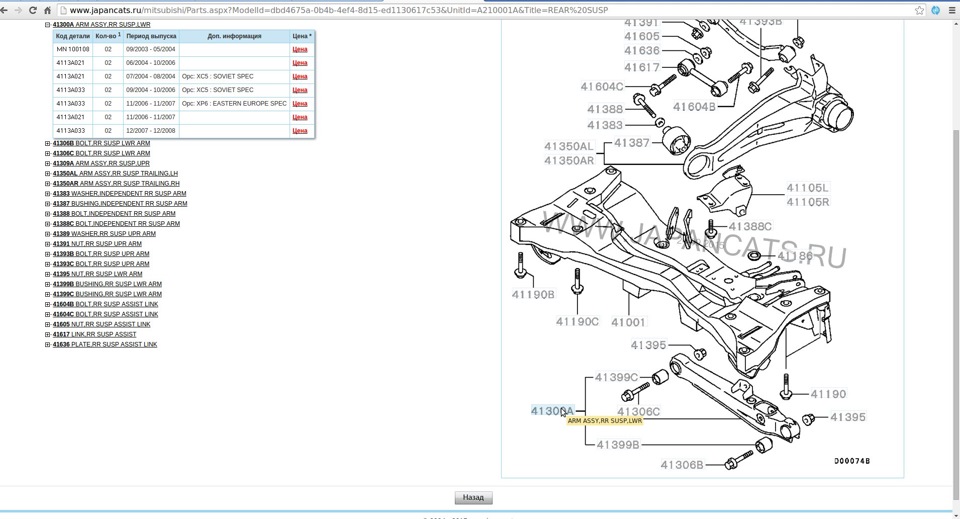Click the 'Период выпуска' column header
Viewport: 960px width, 519px height.
(151, 36)
